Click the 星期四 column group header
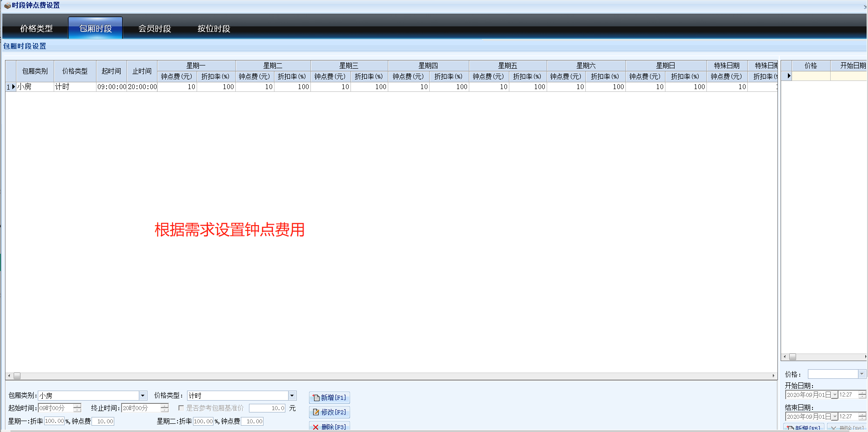868x432 pixels. click(428, 65)
